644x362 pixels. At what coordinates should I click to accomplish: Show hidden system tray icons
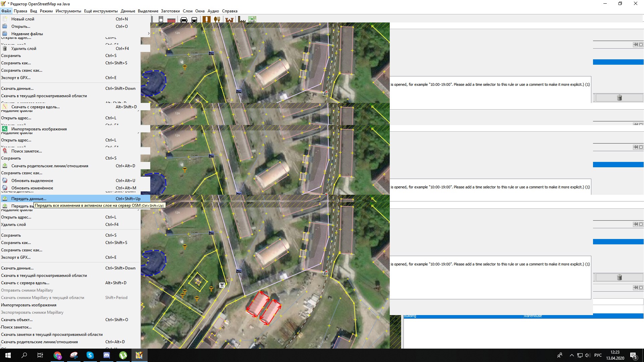click(x=572, y=355)
